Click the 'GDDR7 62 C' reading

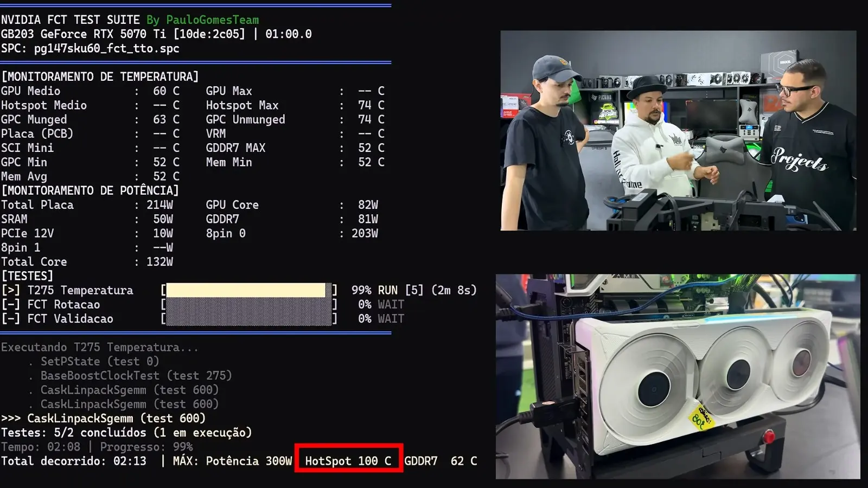tap(441, 461)
